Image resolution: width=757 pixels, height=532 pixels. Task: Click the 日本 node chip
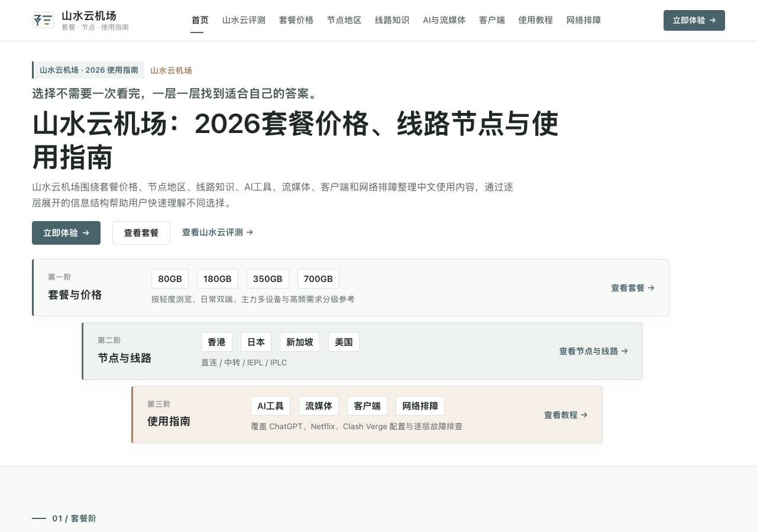[256, 342]
